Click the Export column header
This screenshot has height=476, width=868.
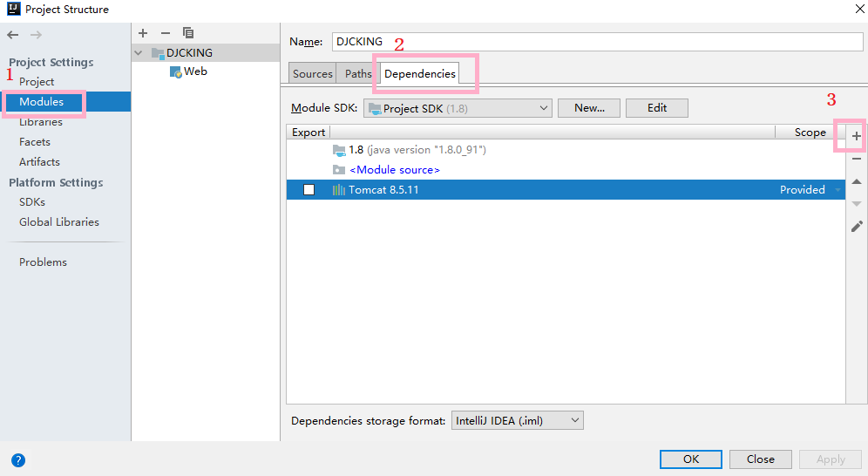309,133
